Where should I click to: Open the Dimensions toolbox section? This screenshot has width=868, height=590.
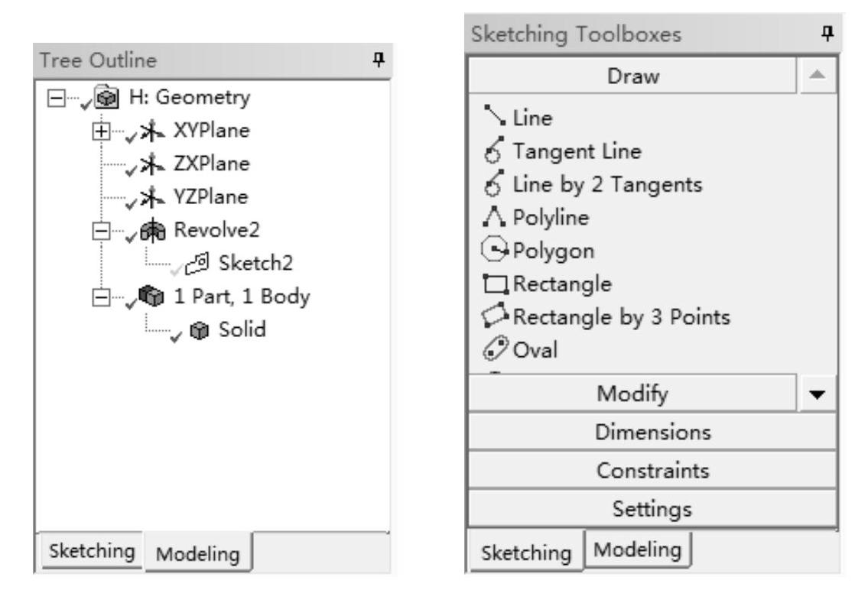pos(652,433)
